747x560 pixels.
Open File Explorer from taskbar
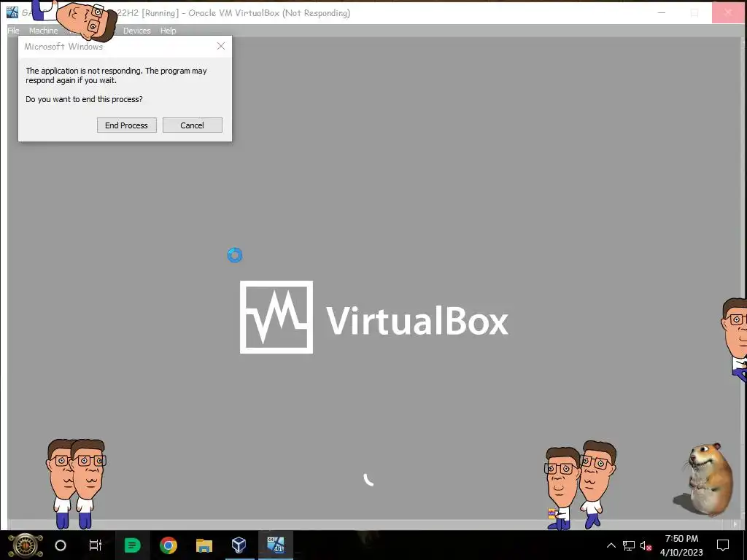click(204, 545)
